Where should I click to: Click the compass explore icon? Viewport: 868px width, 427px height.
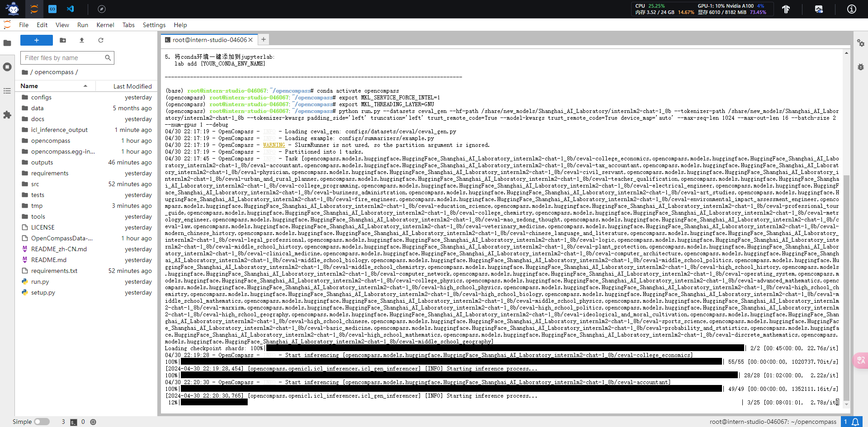[x=102, y=9]
